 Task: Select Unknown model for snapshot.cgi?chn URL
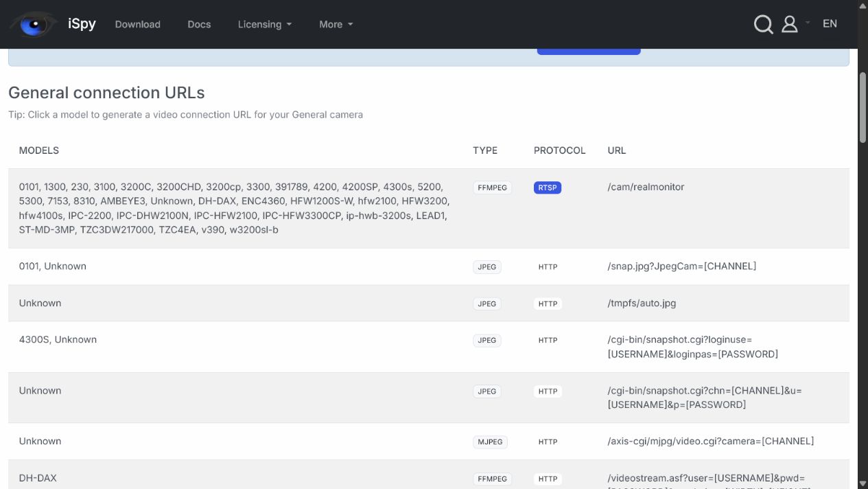click(x=40, y=390)
